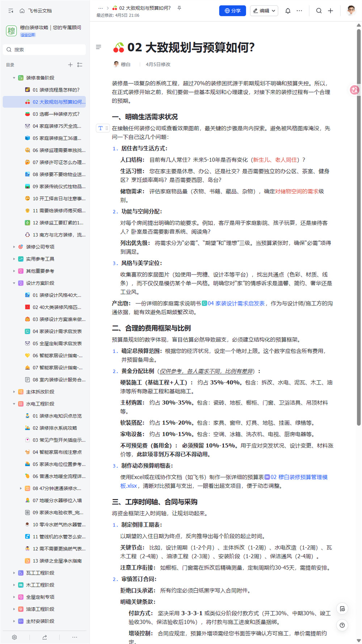Click the scroll down arrow on scrollbar
This screenshot has width=362, height=644.
(x=359, y=640)
